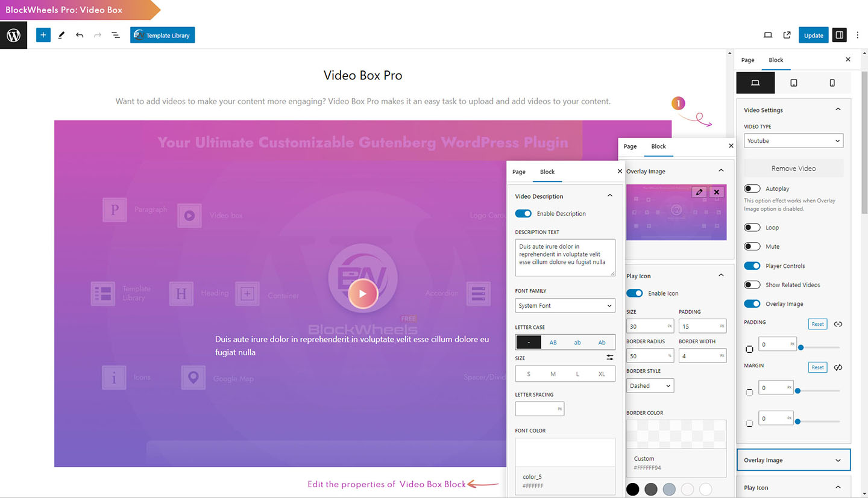Enable the Autoplay toggle
868x498 pixels.
[x=752, y=189]
